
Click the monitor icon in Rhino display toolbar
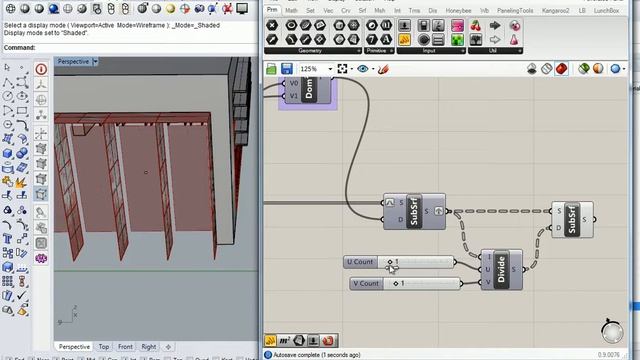click(x=242, y=8)
